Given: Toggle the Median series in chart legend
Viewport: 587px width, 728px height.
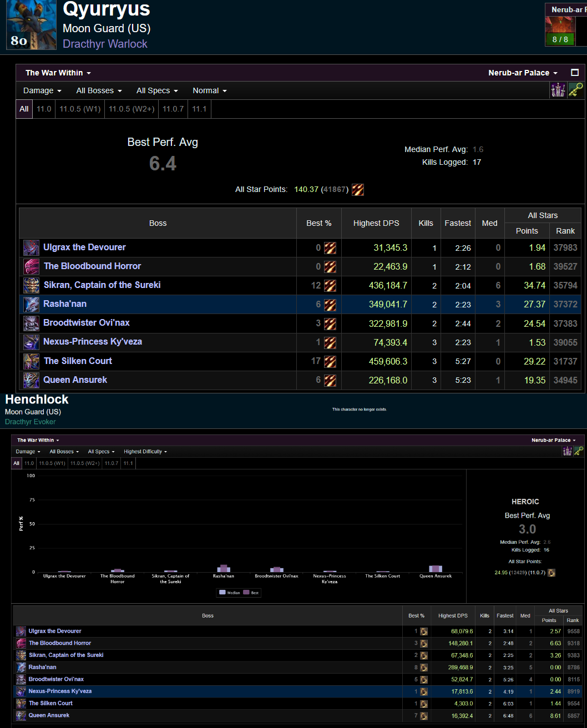Looking at the screenshot, I should point(230,593).
